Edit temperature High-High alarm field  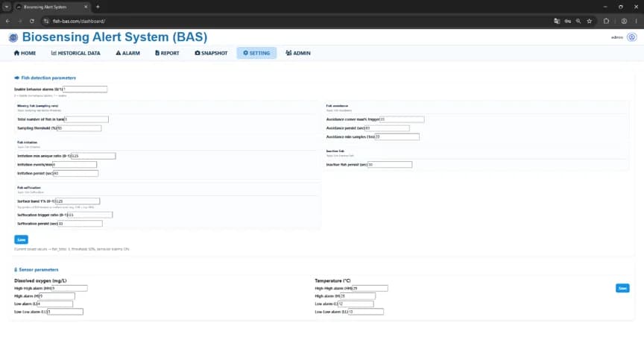(370, 288)
